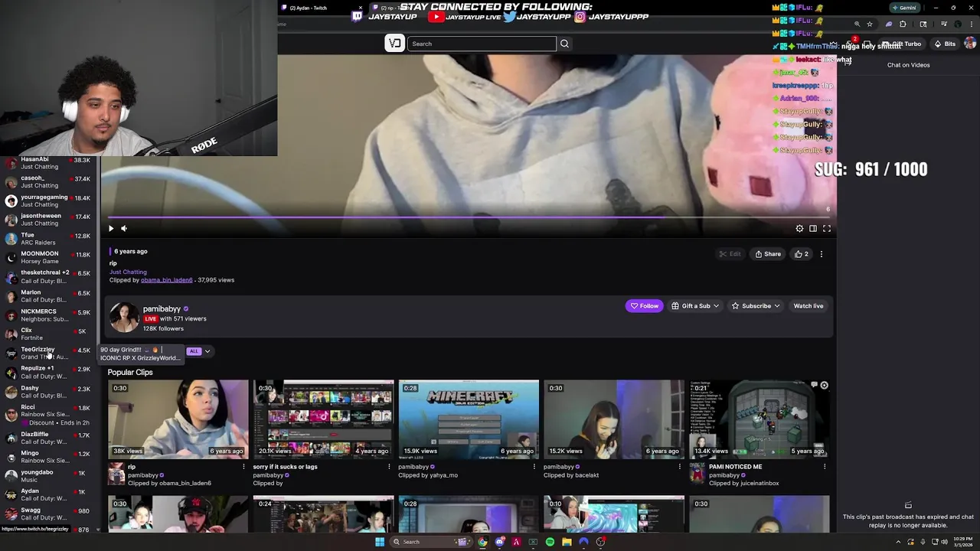Toggle theatre mode on the clip player

click(x=813, y=228)
